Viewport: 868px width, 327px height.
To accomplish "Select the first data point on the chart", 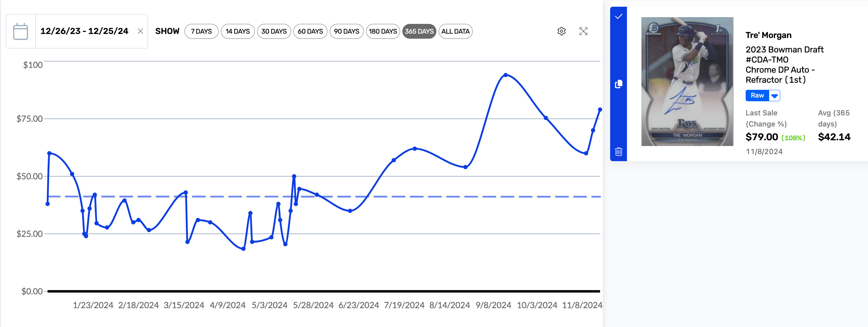I will tap(47, 204).
